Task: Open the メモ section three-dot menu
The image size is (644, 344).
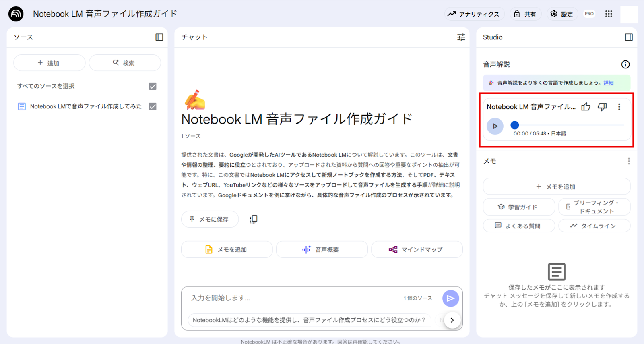Action: pos(629,161)
